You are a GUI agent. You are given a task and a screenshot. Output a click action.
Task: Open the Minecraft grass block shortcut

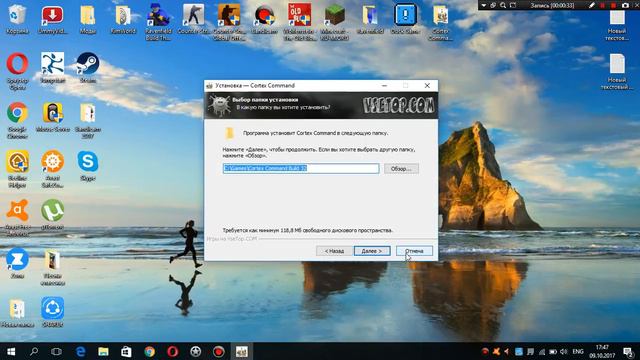tap(335, 22)
